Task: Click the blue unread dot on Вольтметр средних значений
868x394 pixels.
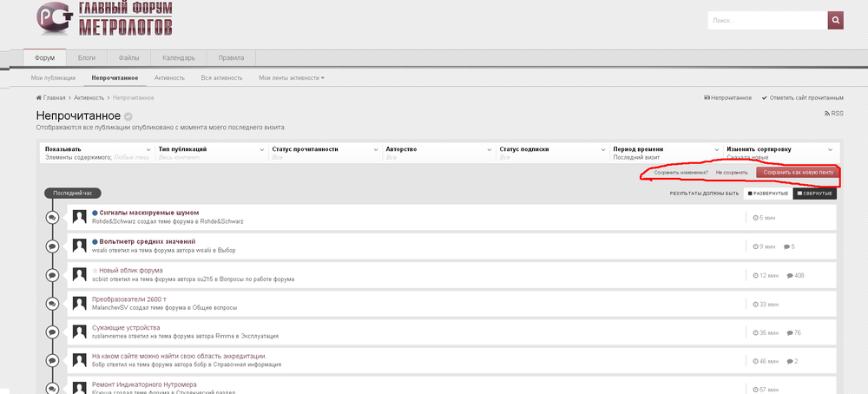Action: (x=95, y=241)
